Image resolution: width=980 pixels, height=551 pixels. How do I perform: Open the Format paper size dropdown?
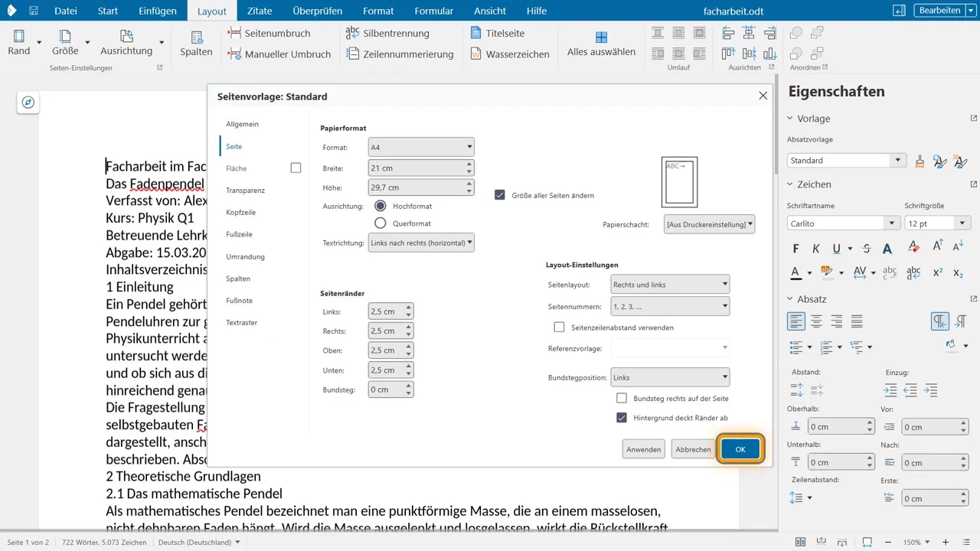[421, 147]
